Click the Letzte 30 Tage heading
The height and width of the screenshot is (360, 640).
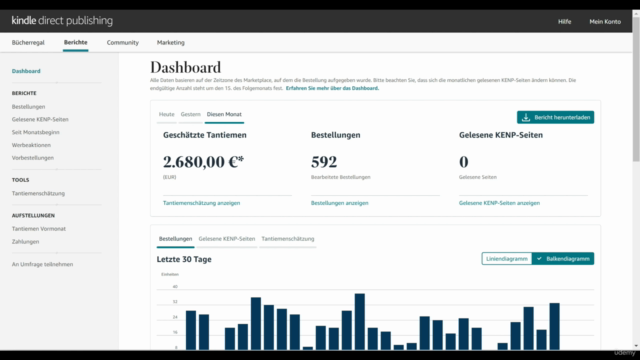click(x=184, y=259)
